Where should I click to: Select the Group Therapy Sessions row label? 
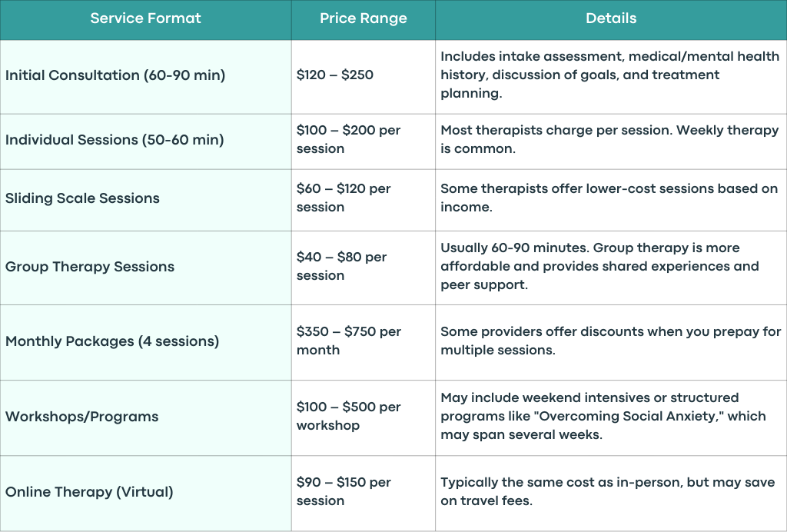point(90,267)
